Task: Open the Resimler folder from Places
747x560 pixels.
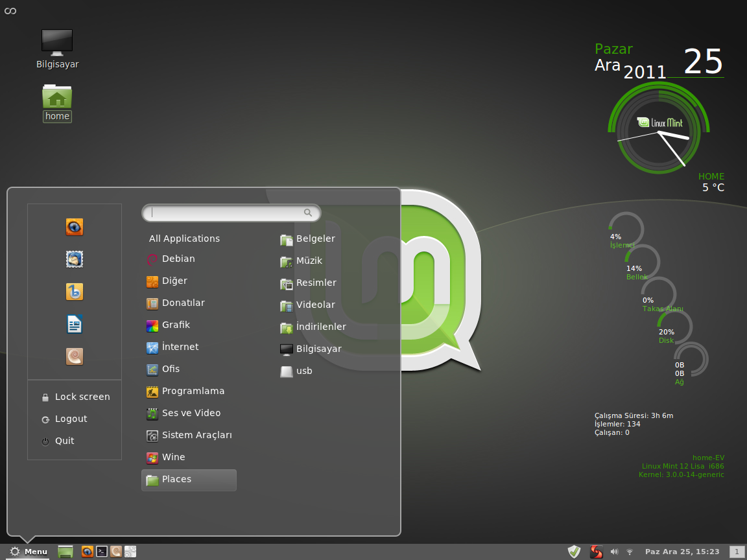Action: 309,283
